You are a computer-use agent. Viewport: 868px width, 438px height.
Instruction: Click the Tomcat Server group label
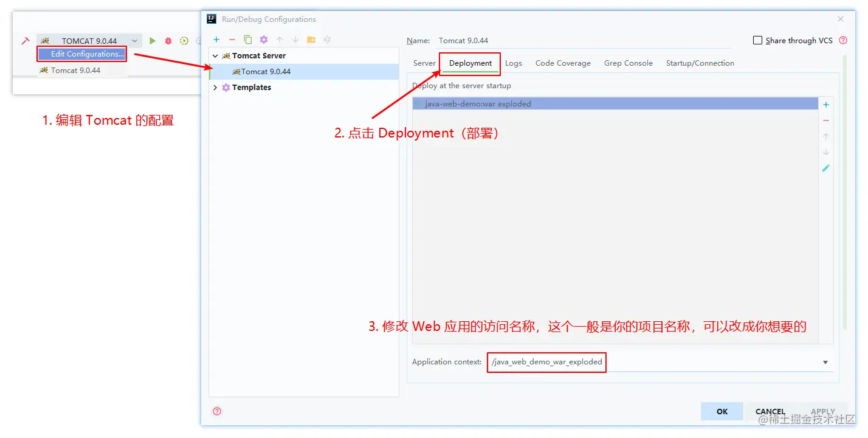pos(259,55)
